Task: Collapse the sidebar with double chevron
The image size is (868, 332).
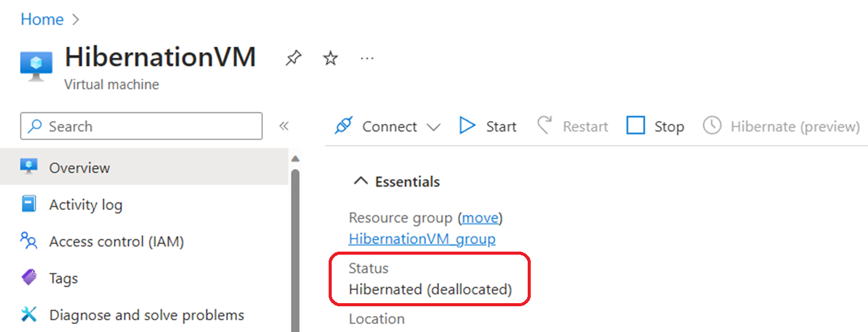Action: (284, 126)
